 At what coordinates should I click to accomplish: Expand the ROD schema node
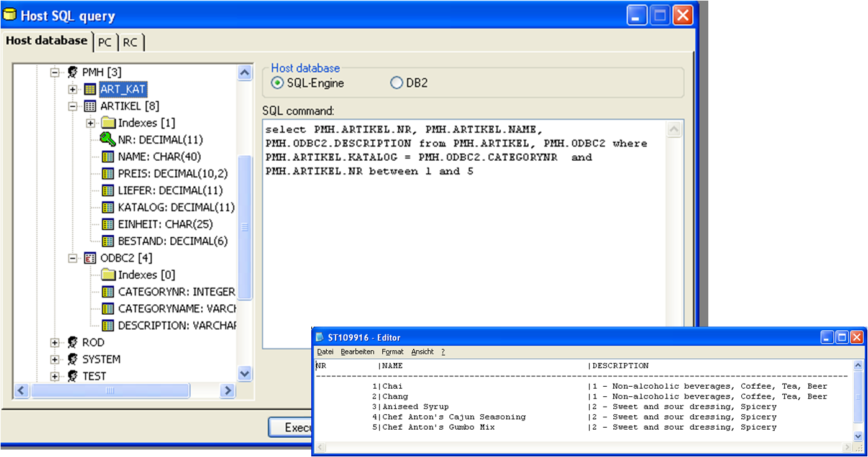55,342
